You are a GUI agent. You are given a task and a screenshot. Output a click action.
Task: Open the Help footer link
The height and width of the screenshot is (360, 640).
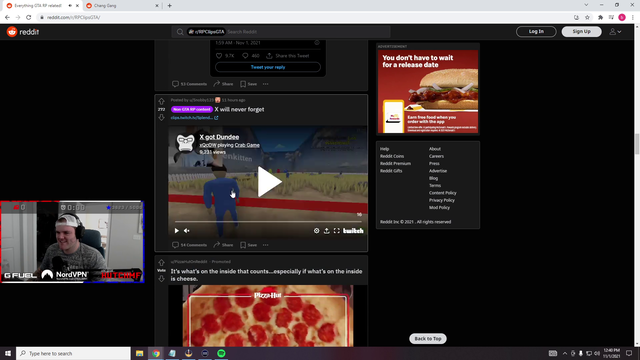pyautogui.click(x=384, y=149)
